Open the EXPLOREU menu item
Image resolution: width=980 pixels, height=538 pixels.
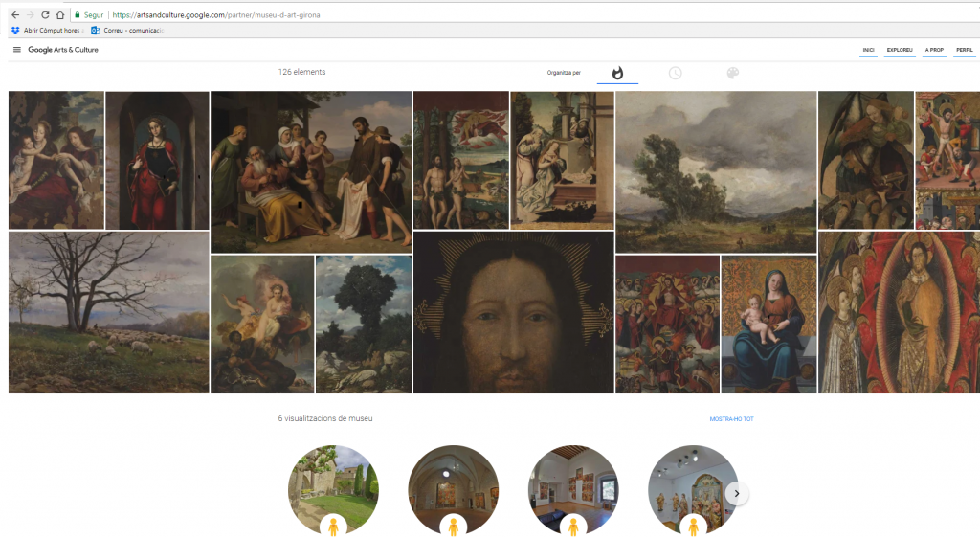(900, 50)
